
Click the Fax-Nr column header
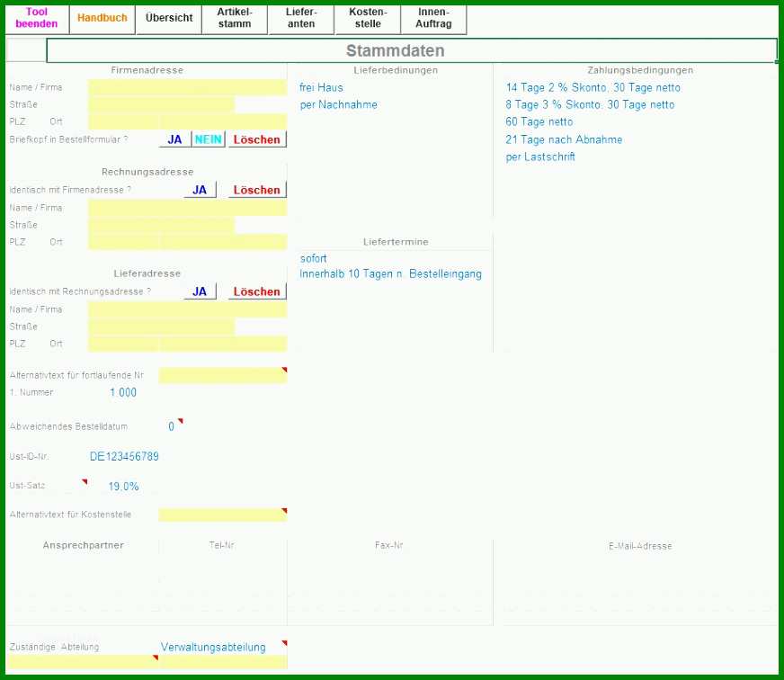[389, 545]
